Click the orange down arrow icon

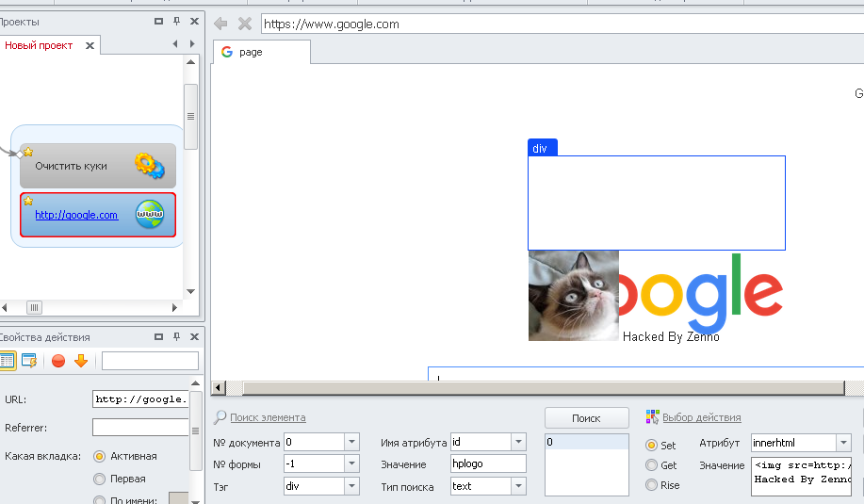tap(81, 361)
